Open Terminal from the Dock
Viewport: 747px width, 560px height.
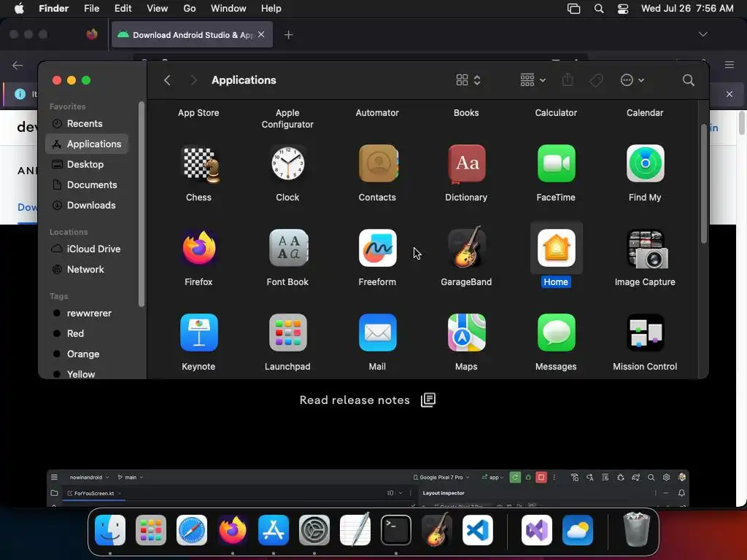pyautogui.click(x=396, y=530)
